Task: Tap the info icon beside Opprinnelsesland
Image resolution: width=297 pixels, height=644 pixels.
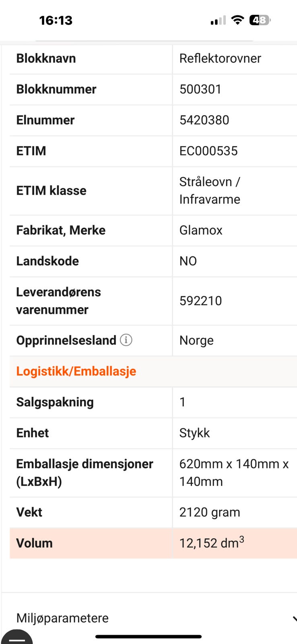Action: 126,340
